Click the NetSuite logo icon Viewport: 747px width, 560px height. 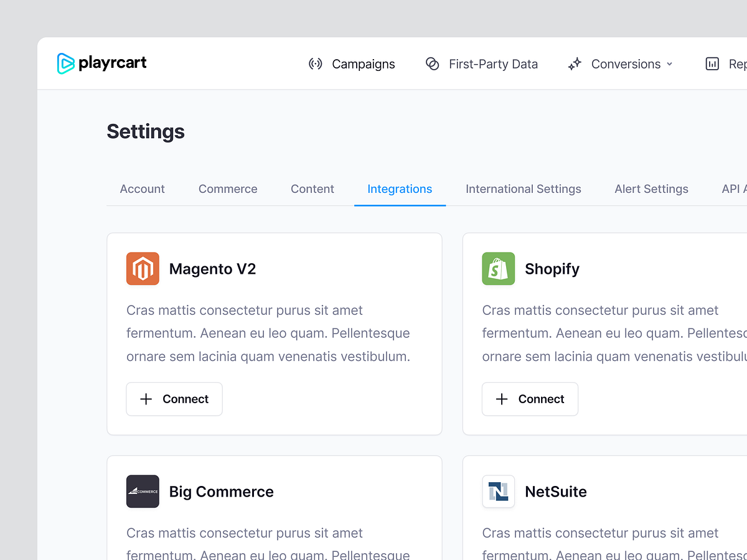tap(498, 492)
